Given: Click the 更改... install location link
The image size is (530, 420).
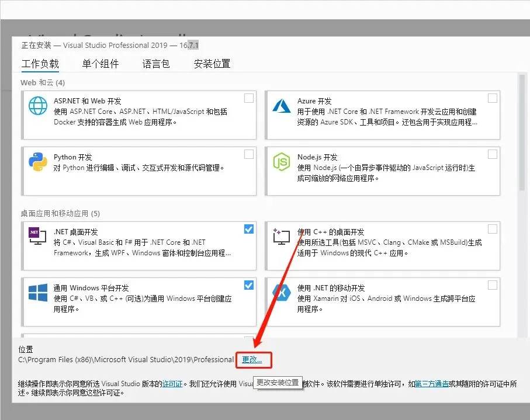Looking at the screenshot, I should pos(252,359).
